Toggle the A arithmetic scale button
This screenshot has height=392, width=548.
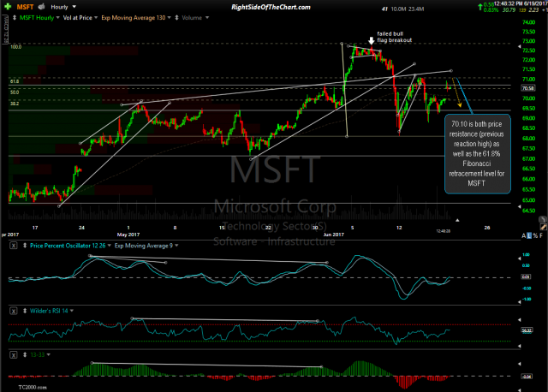[523, 236]
